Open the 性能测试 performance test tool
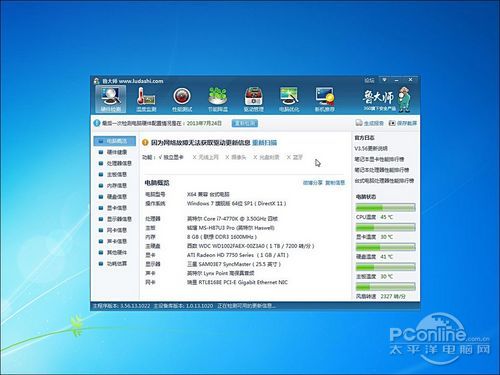 (182, 99)
